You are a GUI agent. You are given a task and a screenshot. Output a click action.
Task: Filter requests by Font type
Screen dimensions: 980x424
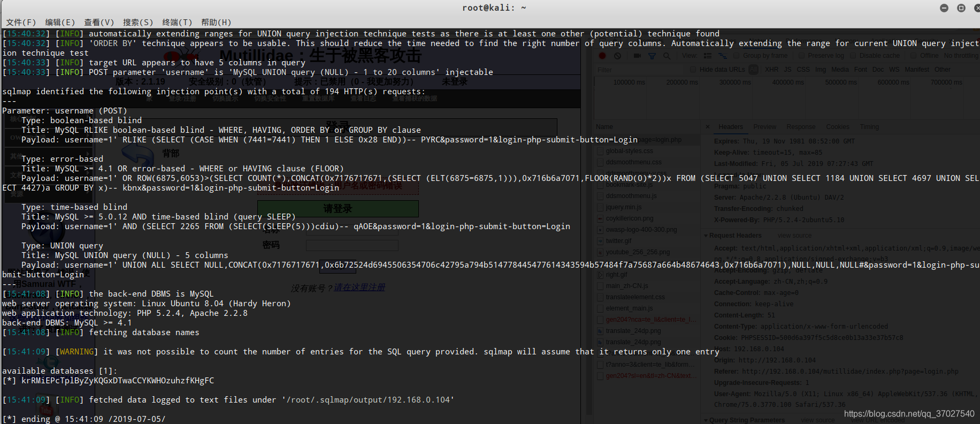pos(861,70)
